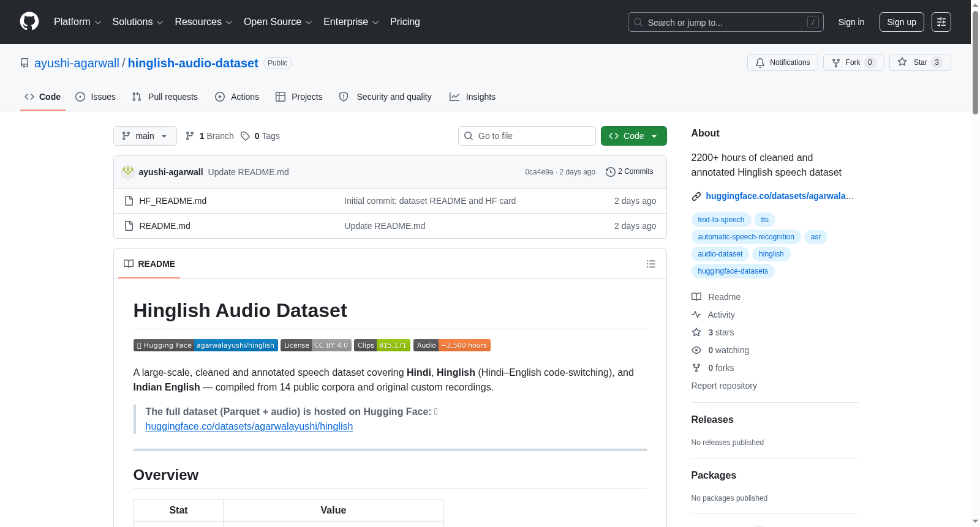This screenshot has height=527, width=980.
Task: Click the history clock icon beside 2 Commits
Action: click(610, 172)
